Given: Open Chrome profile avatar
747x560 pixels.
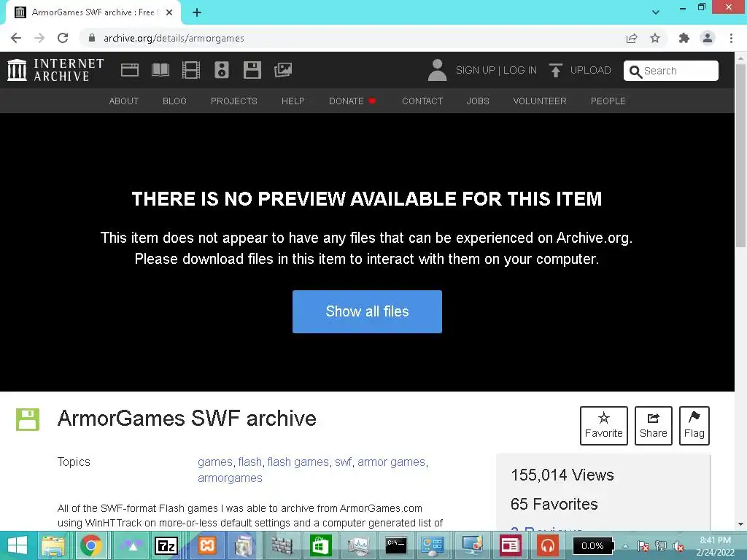Looking at the screenshot, I should [708, 38].
